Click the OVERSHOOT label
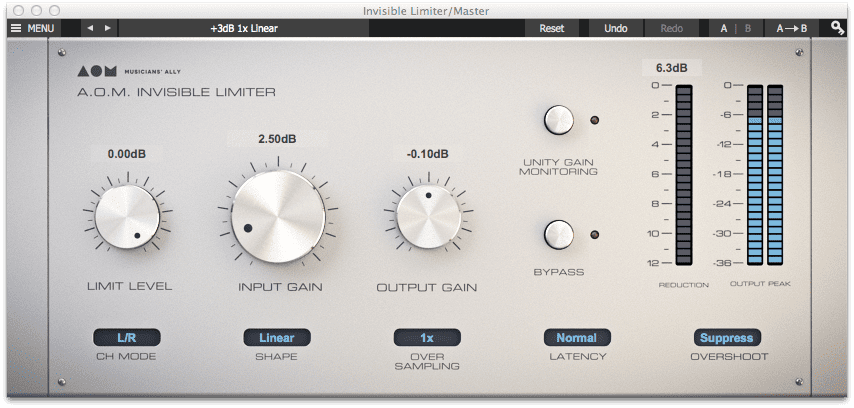Screen dimensions: 854x408 pos(729,357)
